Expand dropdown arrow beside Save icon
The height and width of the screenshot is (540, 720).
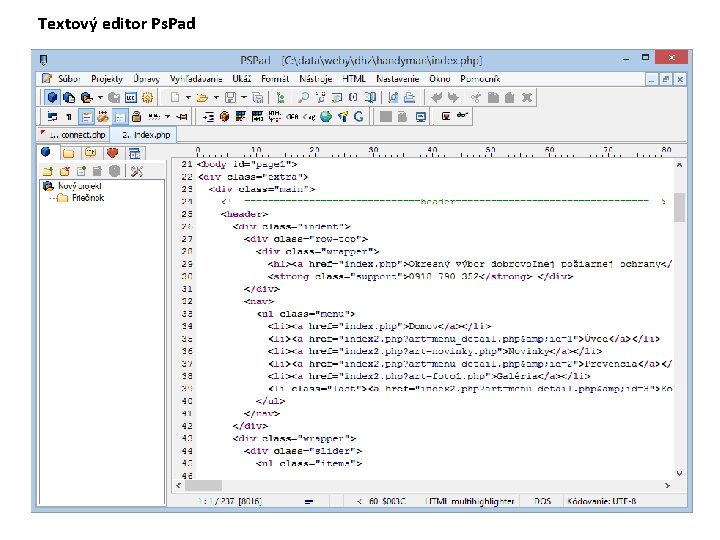[x=243, y=97]
